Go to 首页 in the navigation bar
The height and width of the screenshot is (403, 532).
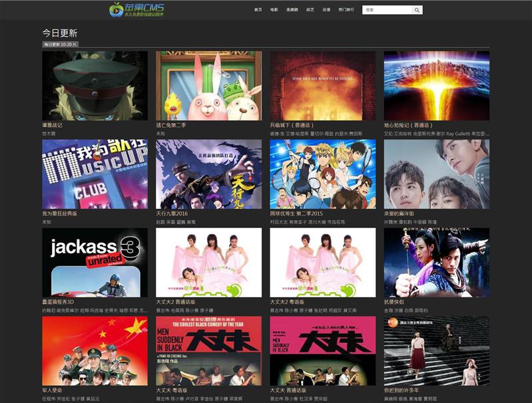(258, 10)
